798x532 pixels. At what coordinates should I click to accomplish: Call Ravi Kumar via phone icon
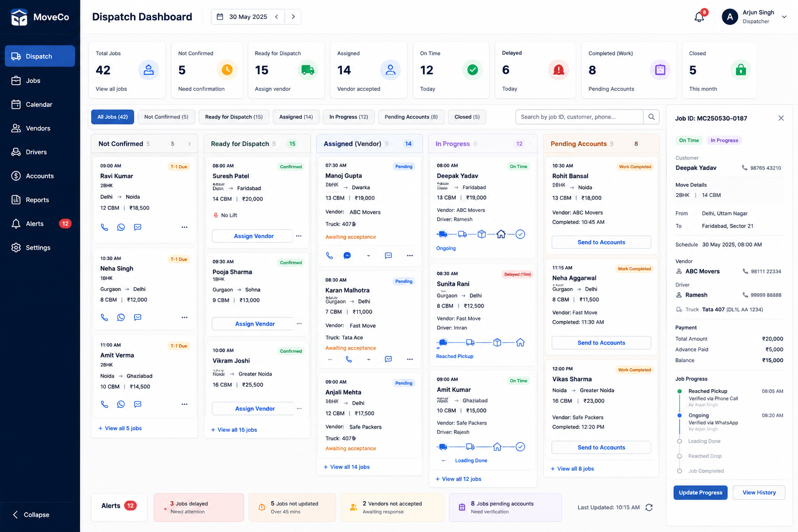click(x=104, y=227)
